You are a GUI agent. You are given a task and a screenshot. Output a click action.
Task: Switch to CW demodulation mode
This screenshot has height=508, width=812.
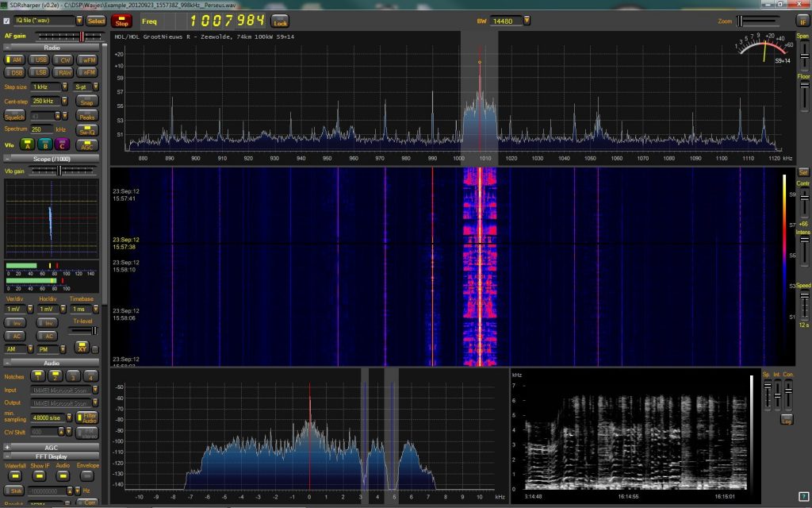point(63,60)
